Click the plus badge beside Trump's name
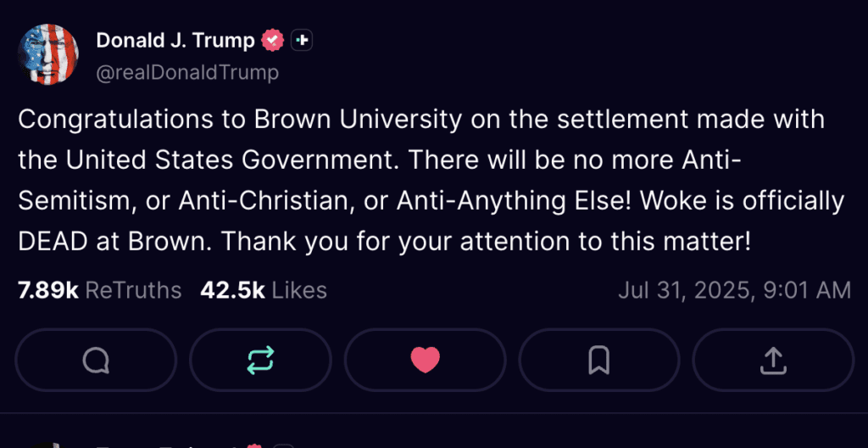868x448 pixels. (302, 41)
